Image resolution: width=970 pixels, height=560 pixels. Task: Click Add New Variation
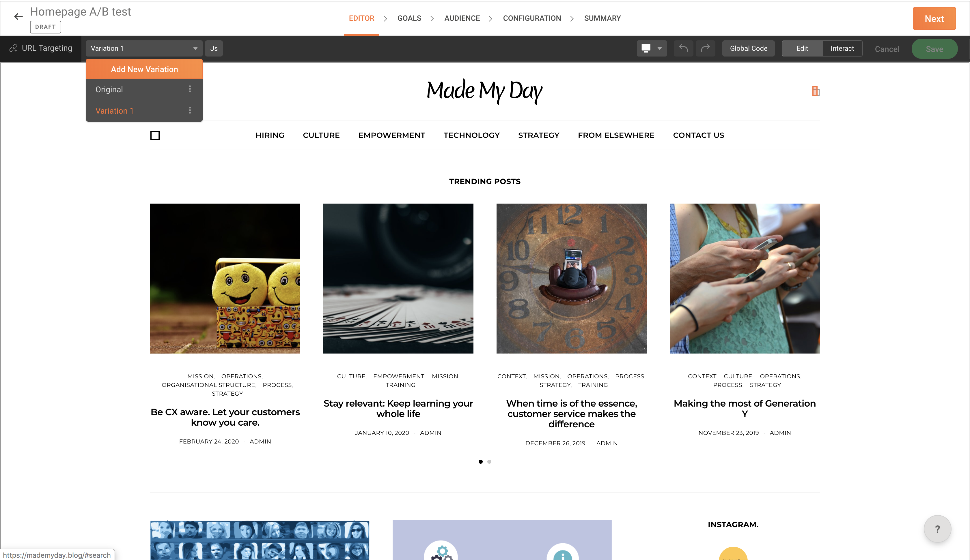tap(144, 69)
